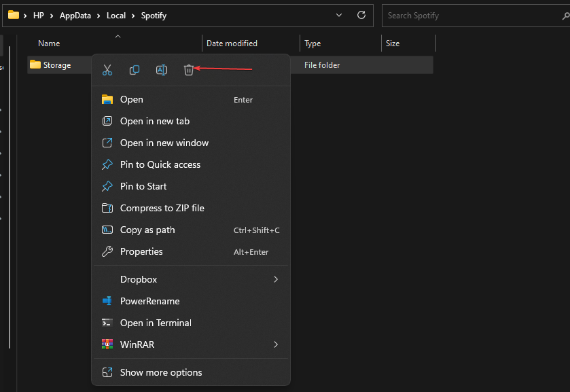Expand the chevron after HP breadcrumb
The width and height of the screenshot is (570, 392).
tap(52, 16)
